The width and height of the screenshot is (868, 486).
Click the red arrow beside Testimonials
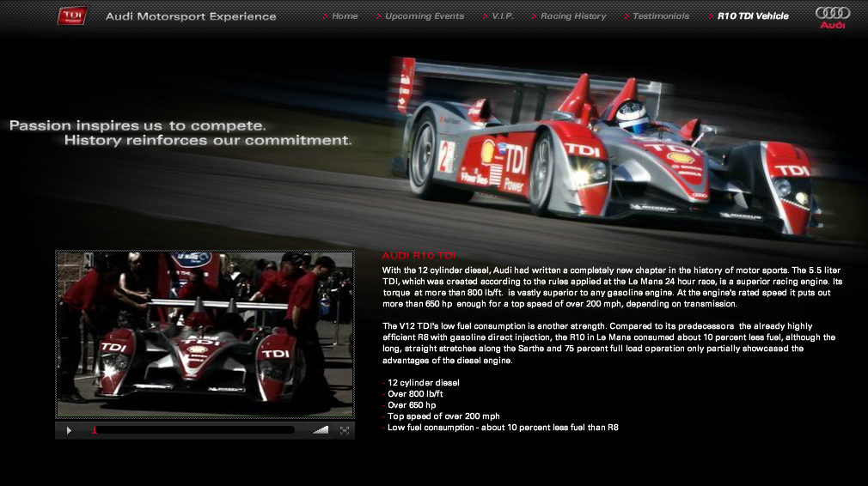pos(627,16)
